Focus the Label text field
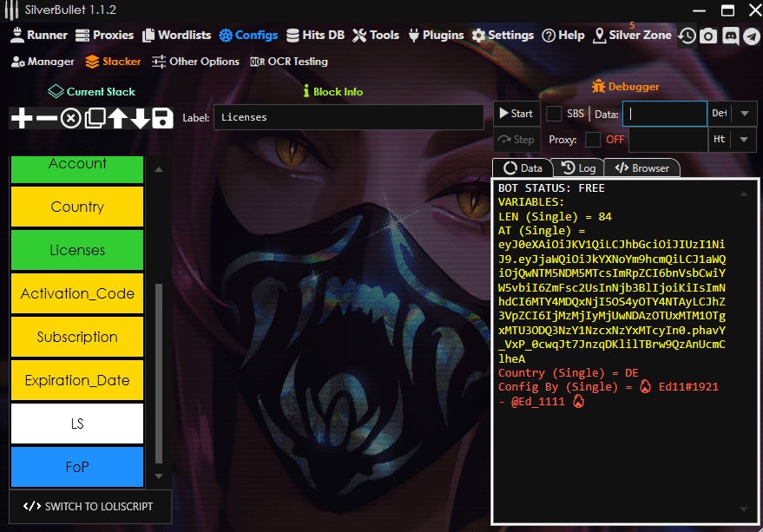Image resolution: width=763 pixels, height=532 pixels. coord(349,117)
